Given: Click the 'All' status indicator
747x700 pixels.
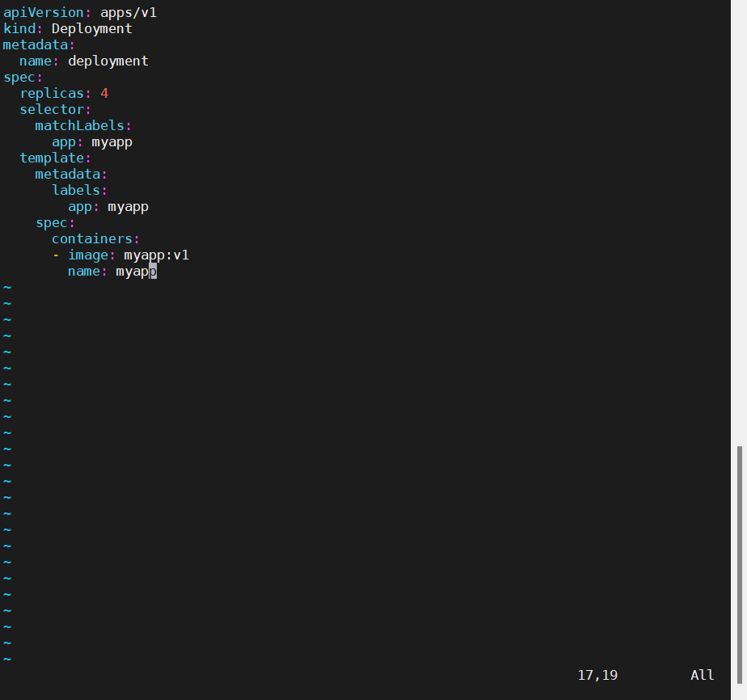Looking at the screenshot, I should pyautogui.click(x=703, y=675).
